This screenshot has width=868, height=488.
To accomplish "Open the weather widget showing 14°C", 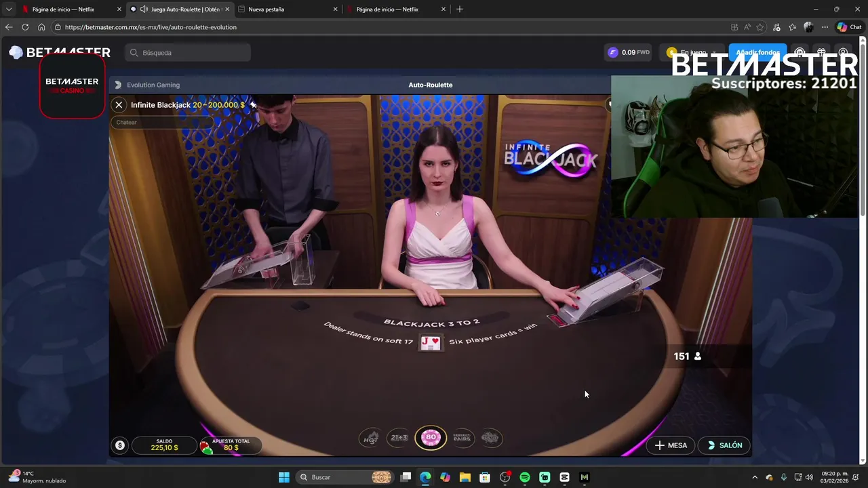I will coord(37,477).
